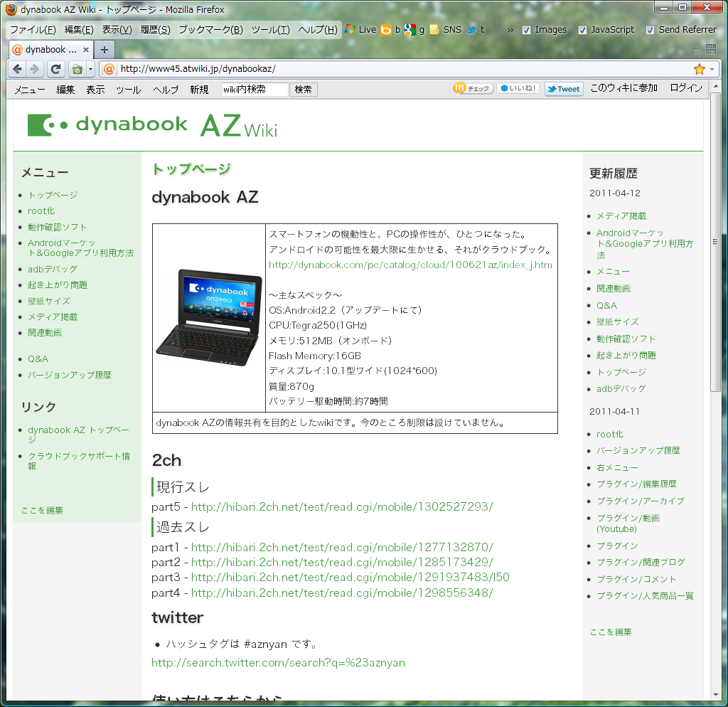Open the 表示(V) menu

[117, 30]
